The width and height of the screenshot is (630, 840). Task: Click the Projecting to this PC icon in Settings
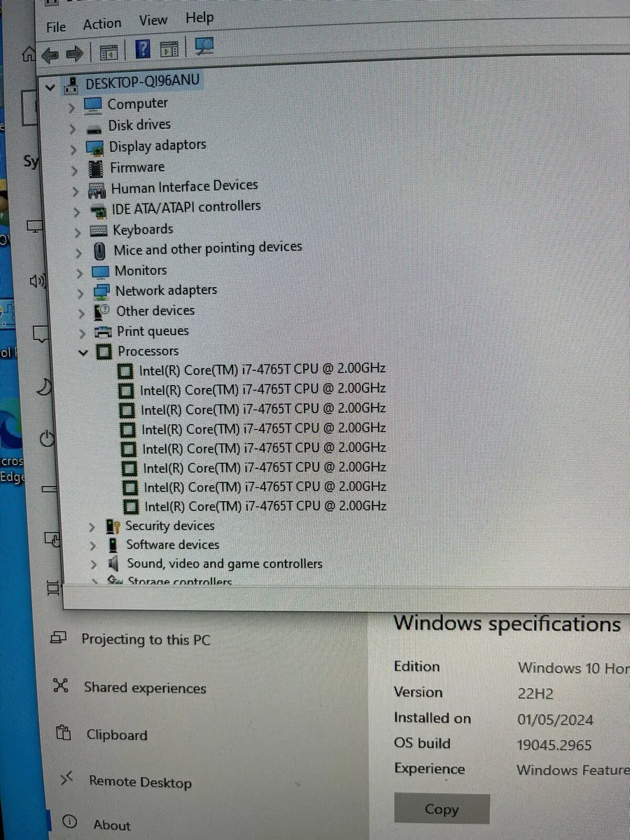[59, 638]
